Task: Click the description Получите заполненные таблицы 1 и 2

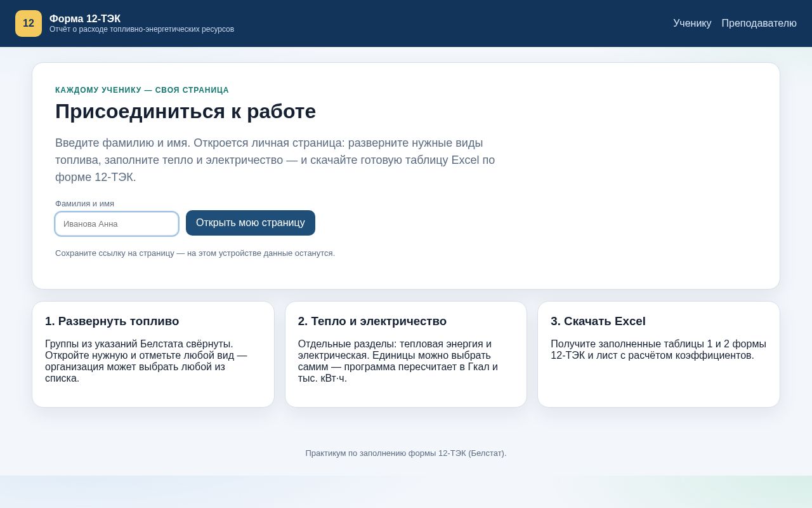Action: click(658, 349)
